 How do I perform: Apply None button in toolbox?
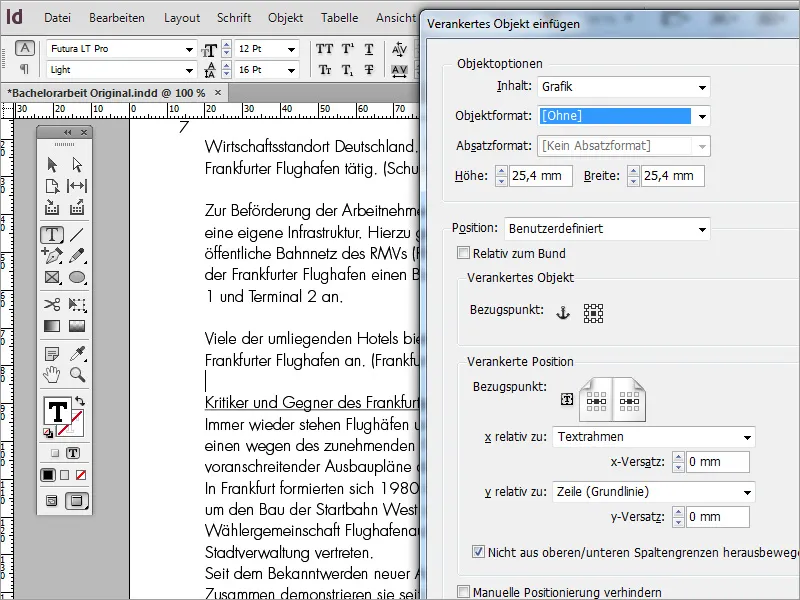coord(81,476)
